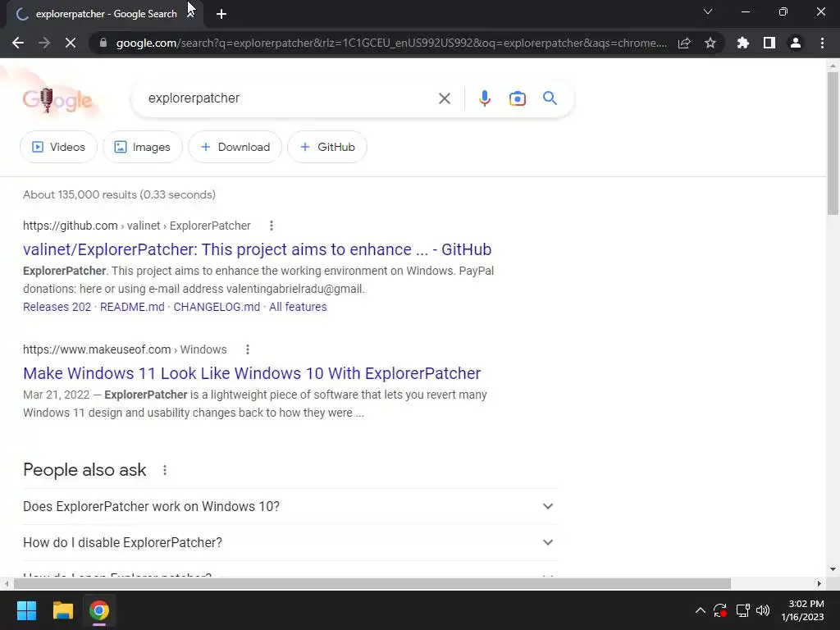The image size is (840, 630).
Task: Submit search with magnifier icon
Action: coord(550,98)
